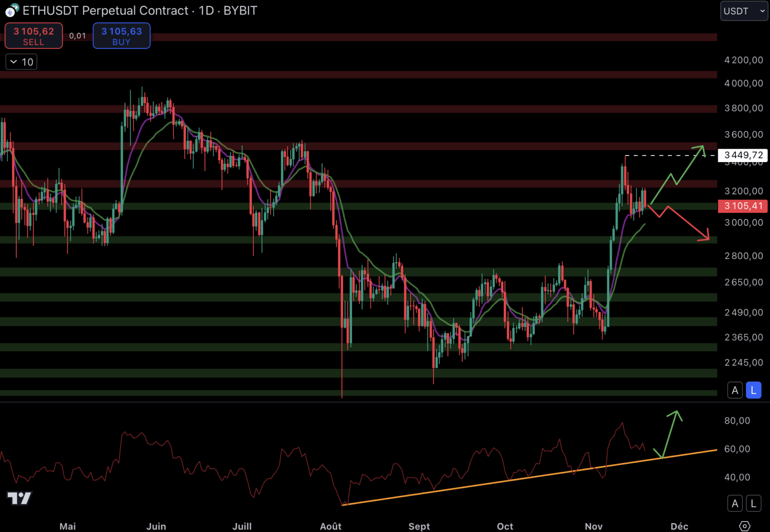Click the BUY button at 3 105,63

pyautogui.click(x=121, y=36)
